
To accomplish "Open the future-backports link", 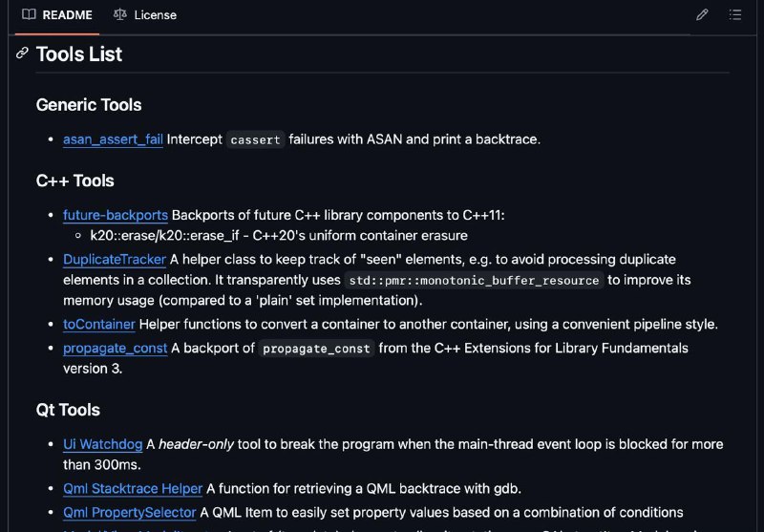I will [x=116, y=215].
